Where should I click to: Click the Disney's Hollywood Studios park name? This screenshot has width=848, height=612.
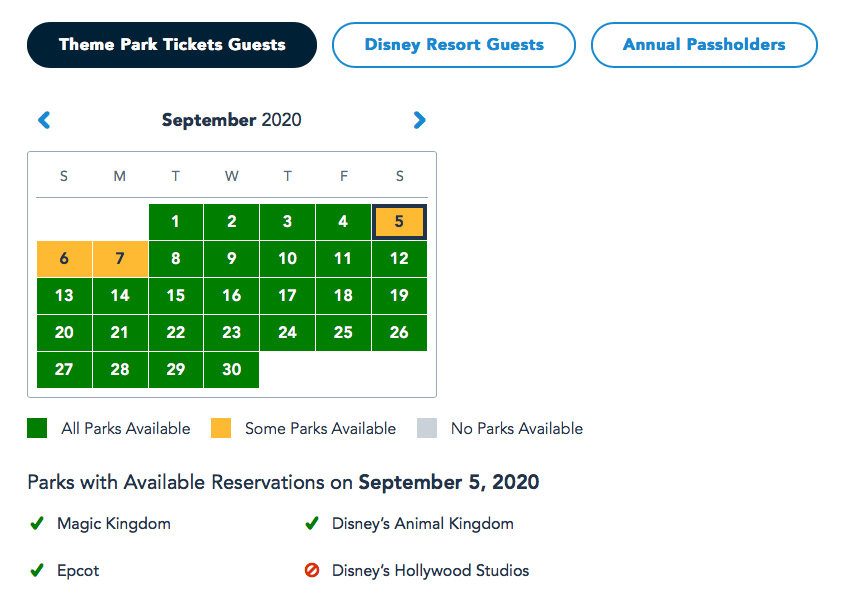pos(430,571)
